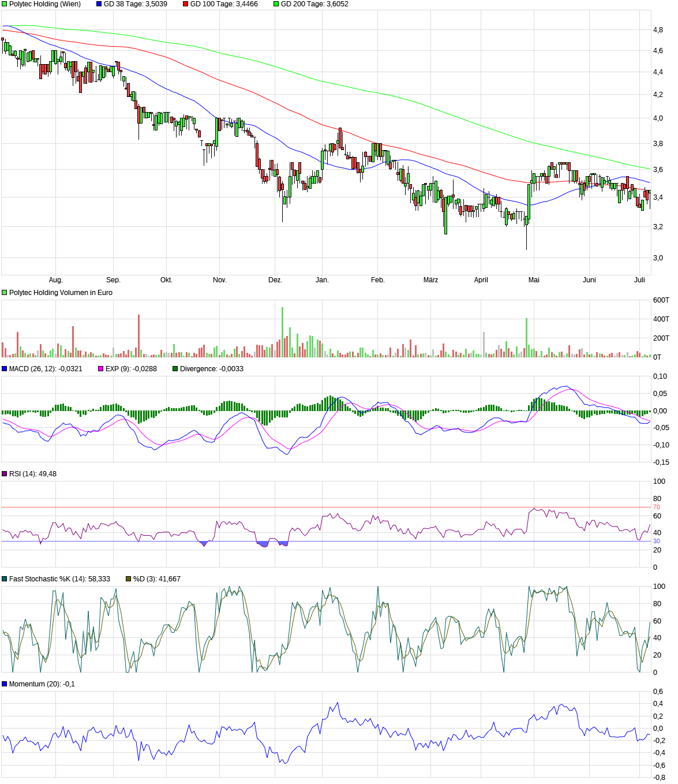Click the olive %D (3) swatch

coord(129,579)
